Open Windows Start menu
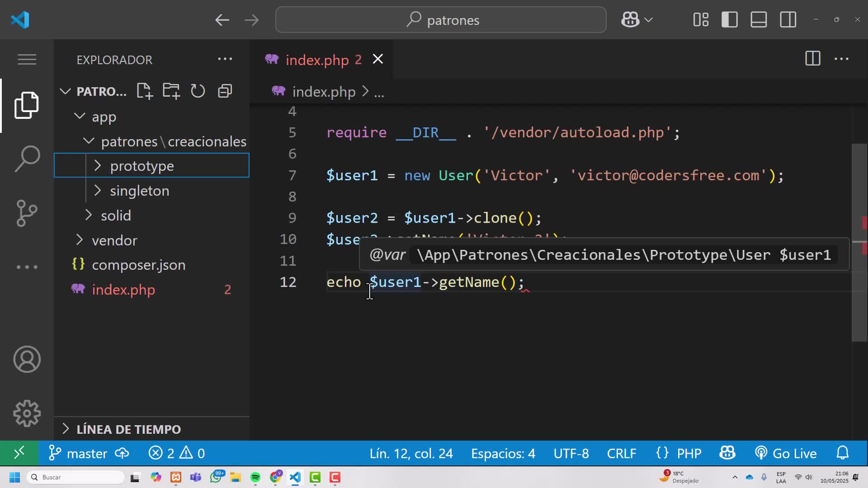 coord(14,477)
